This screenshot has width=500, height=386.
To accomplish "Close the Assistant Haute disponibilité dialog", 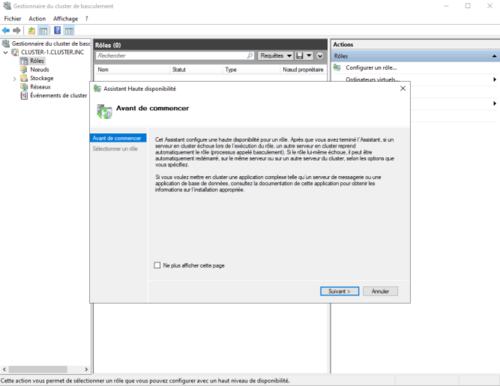I will coord(403,88).
